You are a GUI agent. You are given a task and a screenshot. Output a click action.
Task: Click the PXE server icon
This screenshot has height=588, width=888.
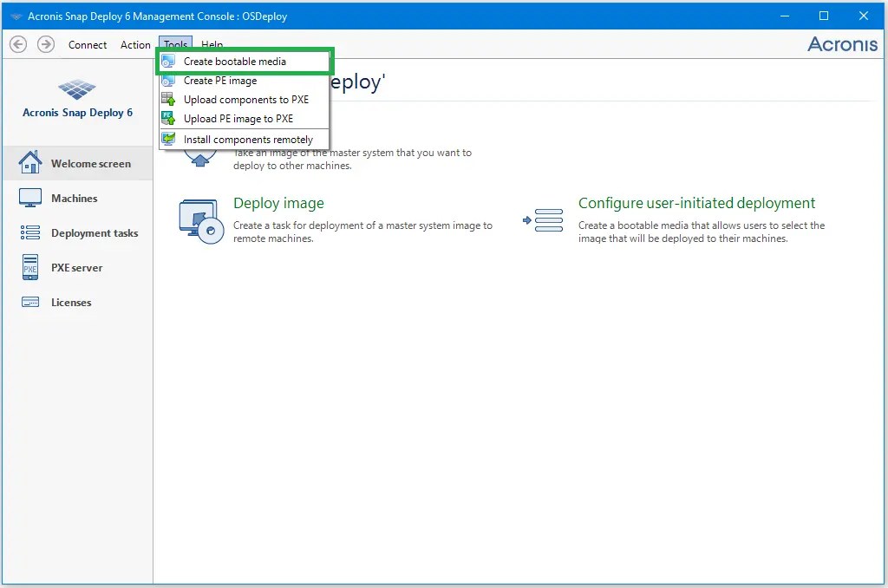click(30, 267)
